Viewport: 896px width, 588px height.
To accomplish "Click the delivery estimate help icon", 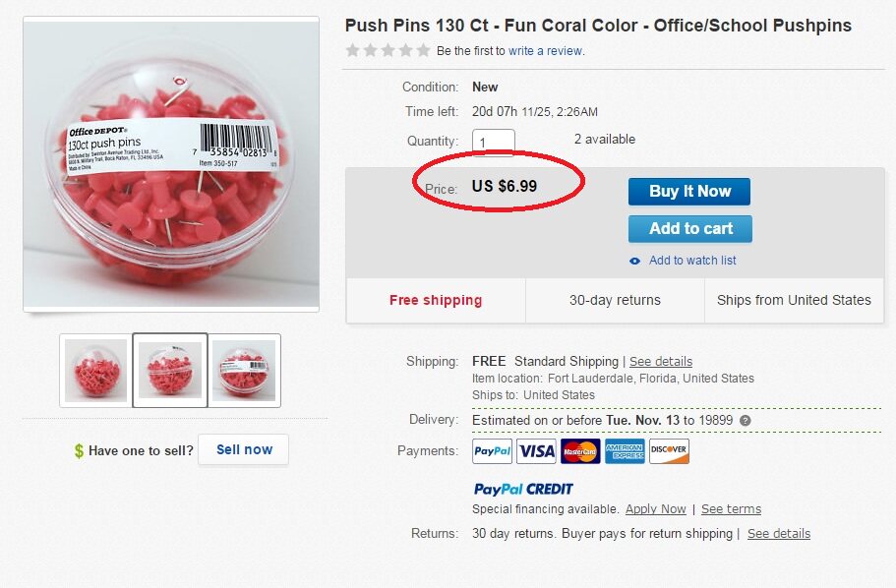I will point(746,421).
